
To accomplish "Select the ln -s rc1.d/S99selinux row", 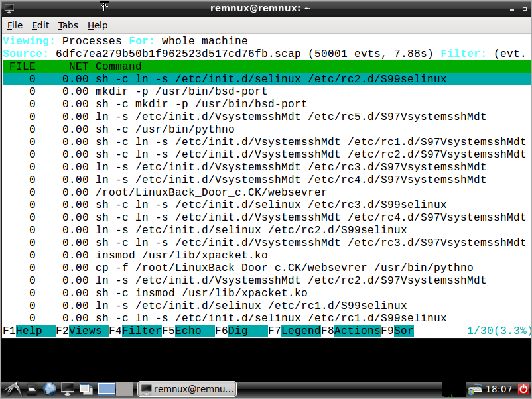I will click(267, 306).
